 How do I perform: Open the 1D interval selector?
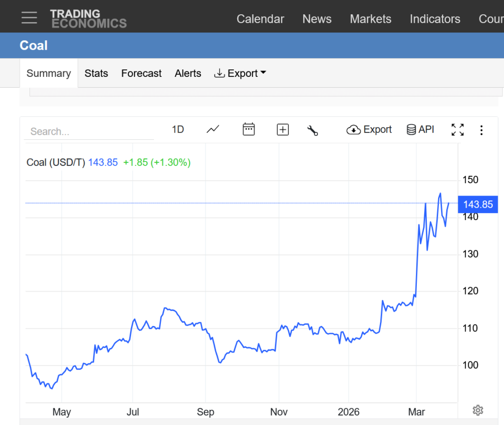[x=178, y=130]
